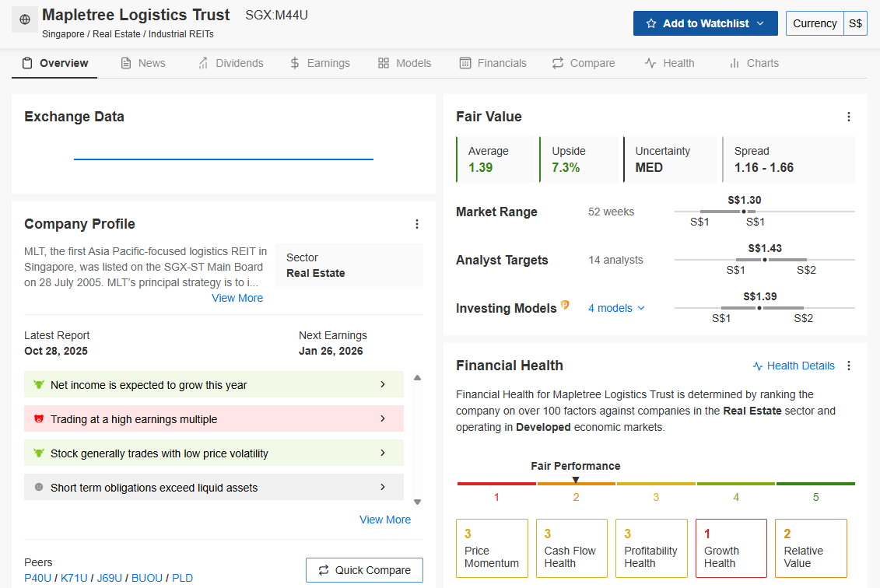Screen dimensions: 880x588
Task: Switch to the Models tab
Action: (405, 64)
